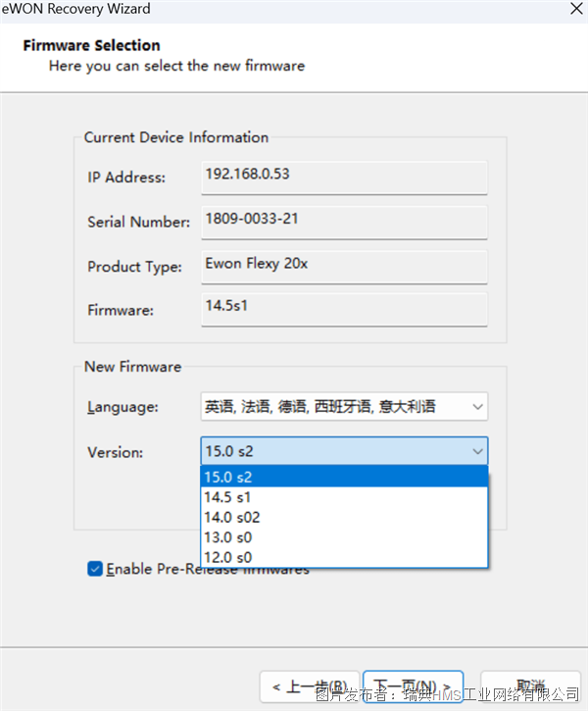Image resolution: width=588 pixels, height=711 pixels.
Task: Click the Language label
Action: tap(122, 407)
